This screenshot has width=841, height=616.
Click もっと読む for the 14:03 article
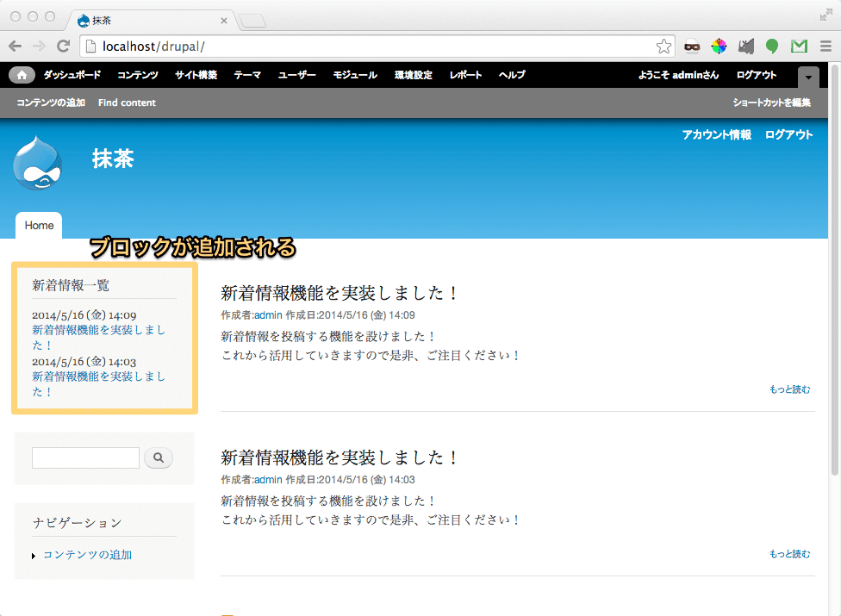(790, 554)
